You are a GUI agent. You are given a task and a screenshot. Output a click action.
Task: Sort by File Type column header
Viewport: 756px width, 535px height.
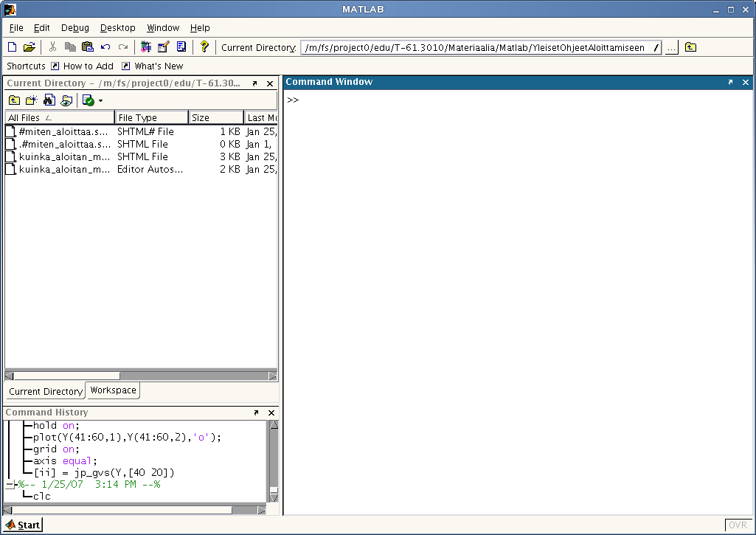(x=151, y=118)
